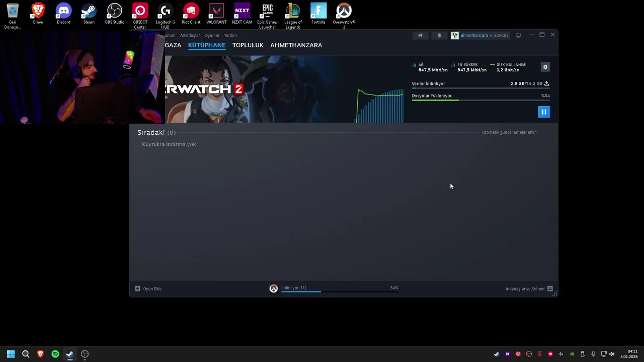Click NVIDIA icon in system tray
Screen dimensions: 644x362
point(572,354)
